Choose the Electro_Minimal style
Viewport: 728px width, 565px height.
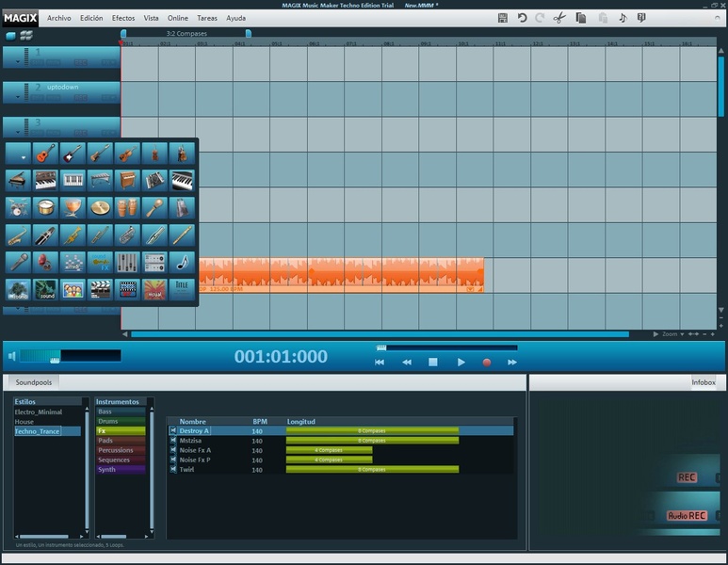[x=39, y=412]
